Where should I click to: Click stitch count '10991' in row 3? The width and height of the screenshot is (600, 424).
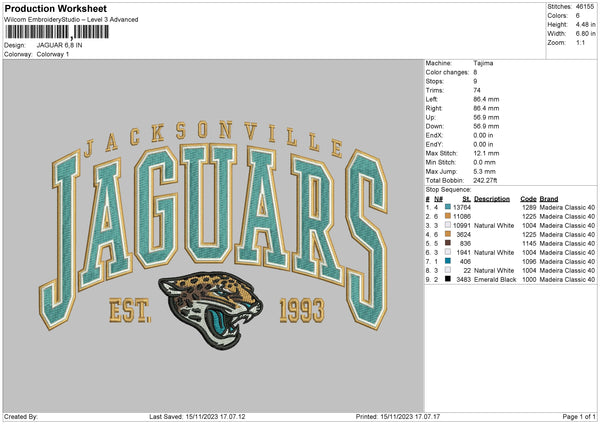[x=462, y=225]
